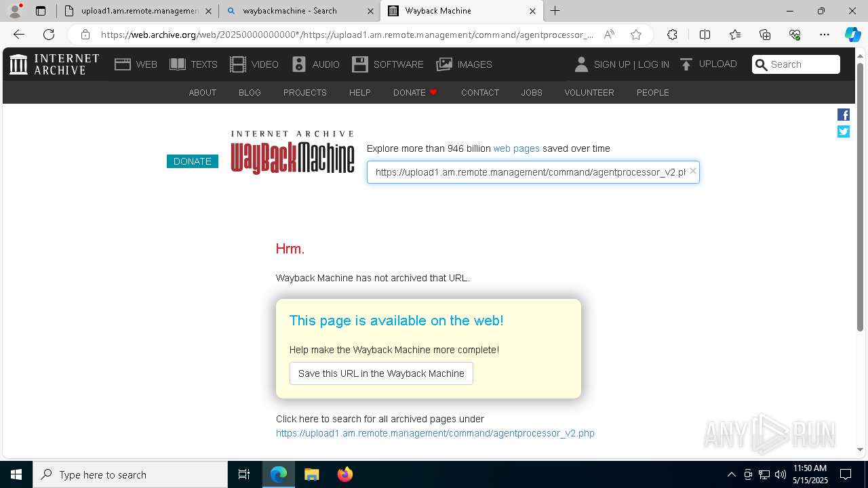Click the UPLOAD button in the header

(x=709, y=64)
